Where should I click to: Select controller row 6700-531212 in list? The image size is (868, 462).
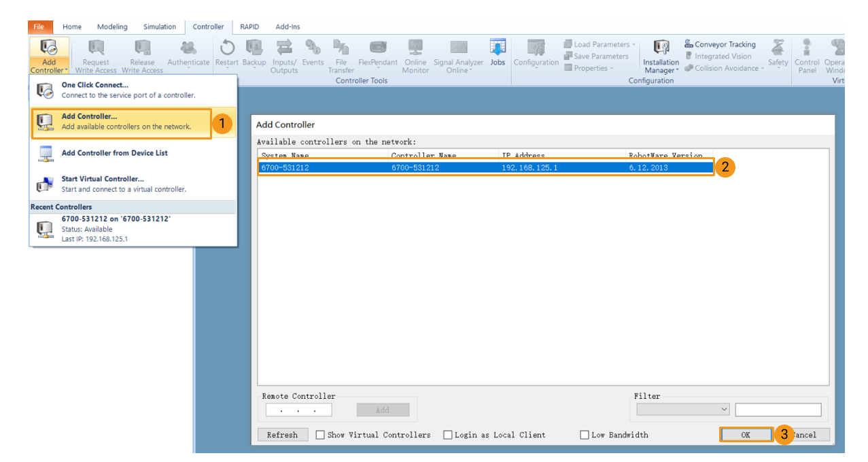(x=485, y=167)
